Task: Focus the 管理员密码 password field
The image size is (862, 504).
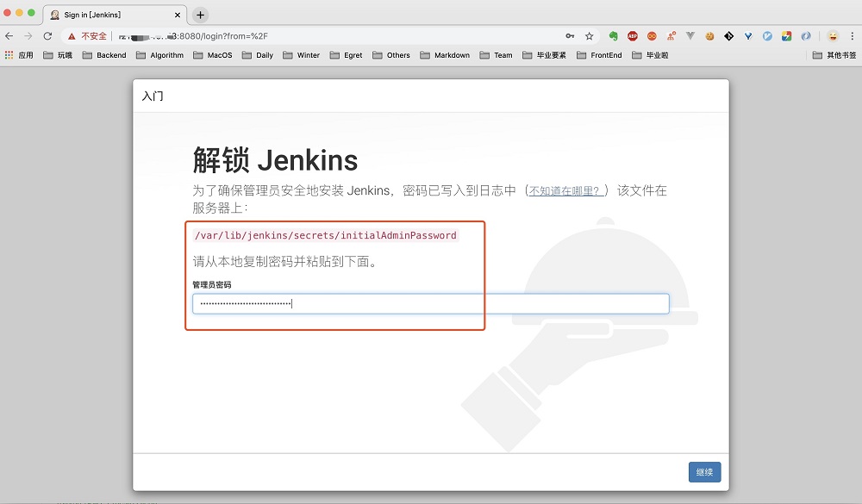Action: [431, 304]
